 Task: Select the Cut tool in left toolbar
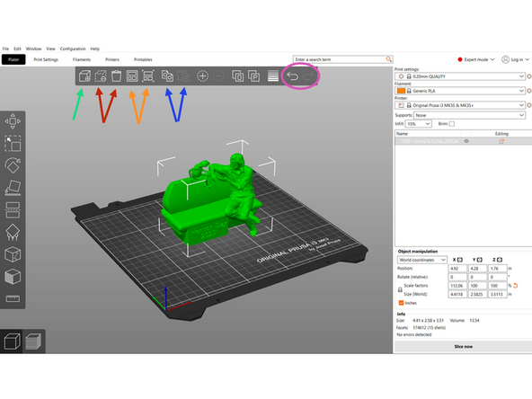coord(13,210)
